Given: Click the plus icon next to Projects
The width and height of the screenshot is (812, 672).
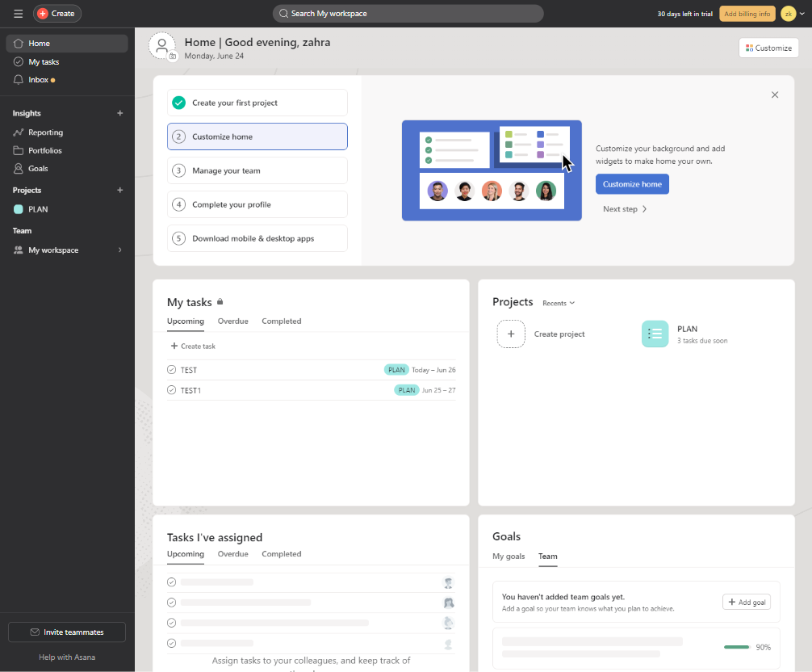Looking at the screenshot, I should point(120,191).
